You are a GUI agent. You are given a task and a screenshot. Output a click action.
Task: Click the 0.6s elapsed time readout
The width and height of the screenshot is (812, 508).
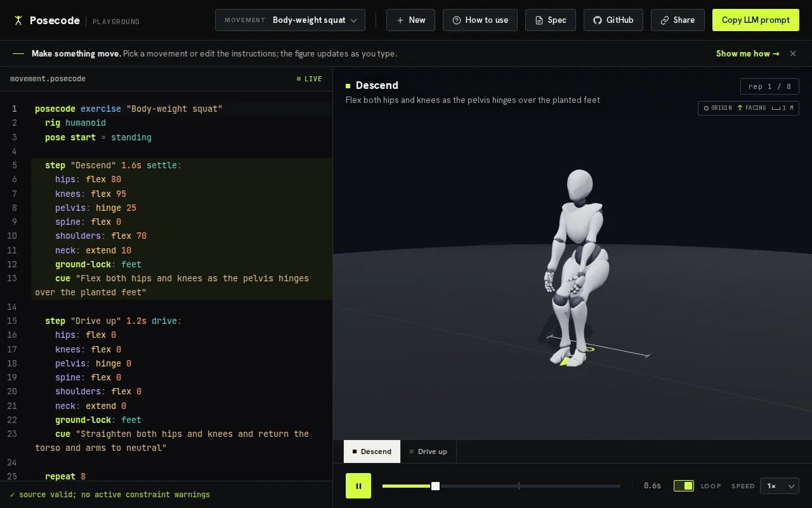coord(652,486)
